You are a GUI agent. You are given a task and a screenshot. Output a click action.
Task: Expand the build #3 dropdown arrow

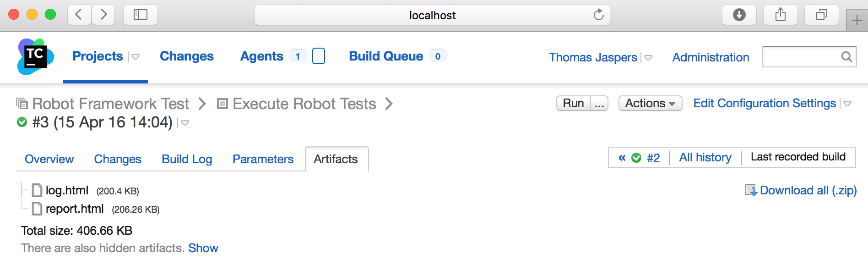185,123
